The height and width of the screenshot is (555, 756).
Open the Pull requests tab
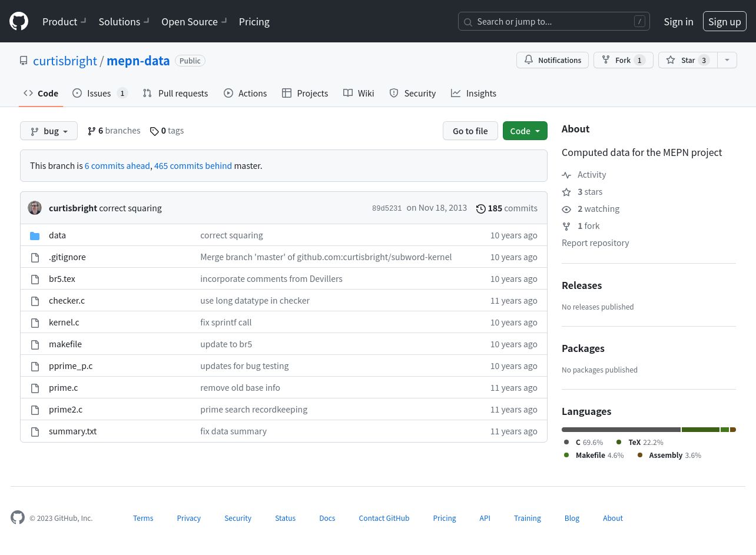tap(175, 93)
